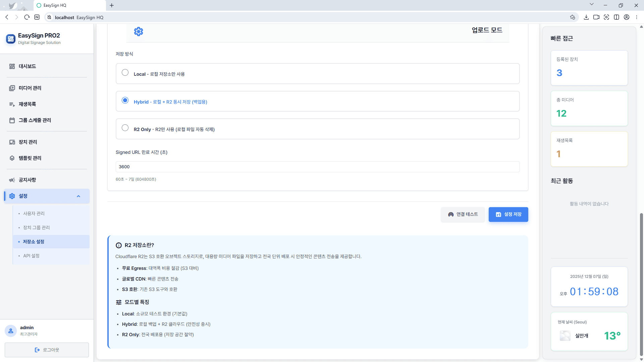
Task: Open 사용자 관리 submenu item
Action: [34, 214]
